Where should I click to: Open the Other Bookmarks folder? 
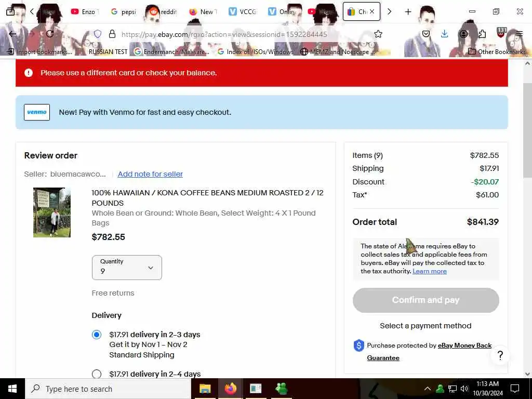tap(497, 51)
